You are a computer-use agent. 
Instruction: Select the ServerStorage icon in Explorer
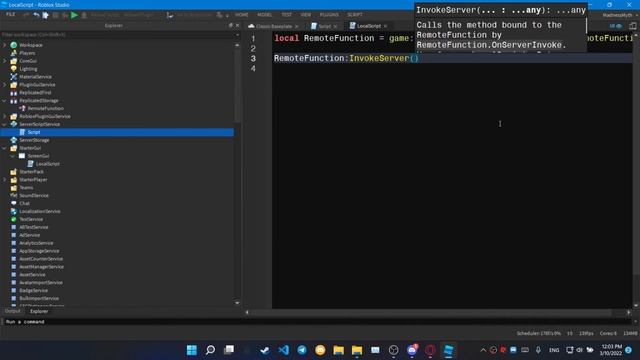pos(14,140)
